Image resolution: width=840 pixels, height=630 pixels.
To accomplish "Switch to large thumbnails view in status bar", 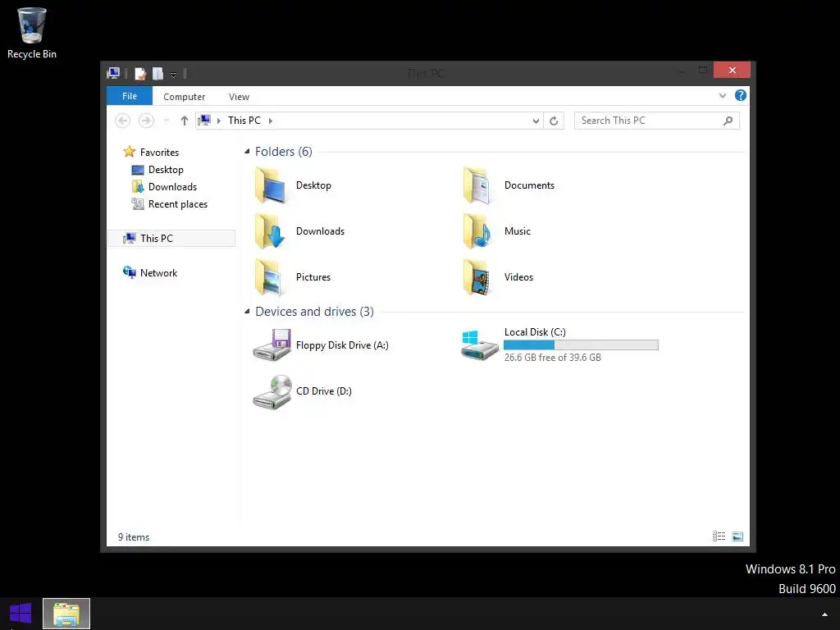I will pos(737,536).
